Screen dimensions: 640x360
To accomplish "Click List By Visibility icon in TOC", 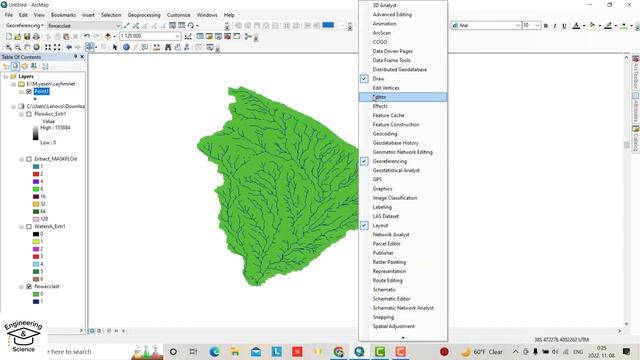I will 24,66.
